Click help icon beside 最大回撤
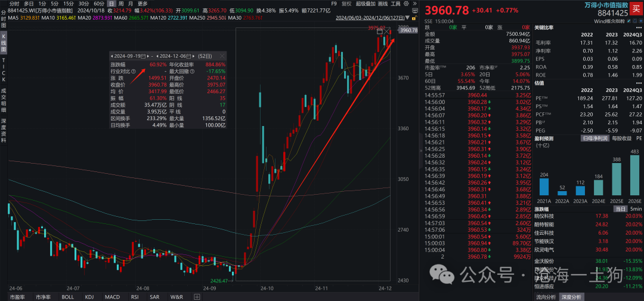This screenshot has width=644, height=301. (192, 71)
